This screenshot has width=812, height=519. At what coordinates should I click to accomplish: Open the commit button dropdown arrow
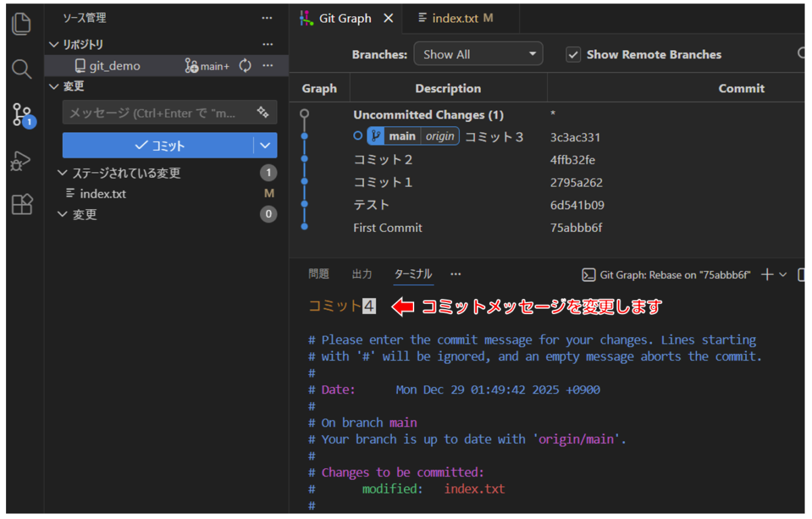pyautogui.click(x=265, y=145)
